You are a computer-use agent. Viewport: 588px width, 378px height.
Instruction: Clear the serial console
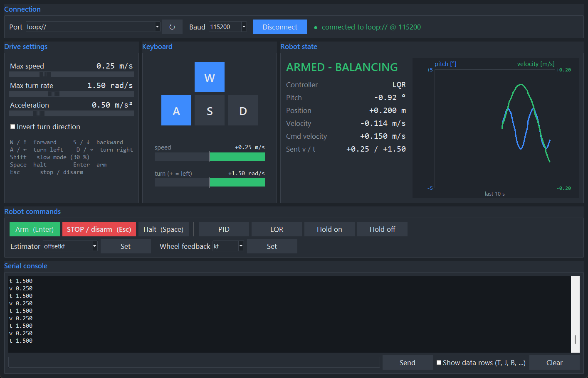[554, 363]
